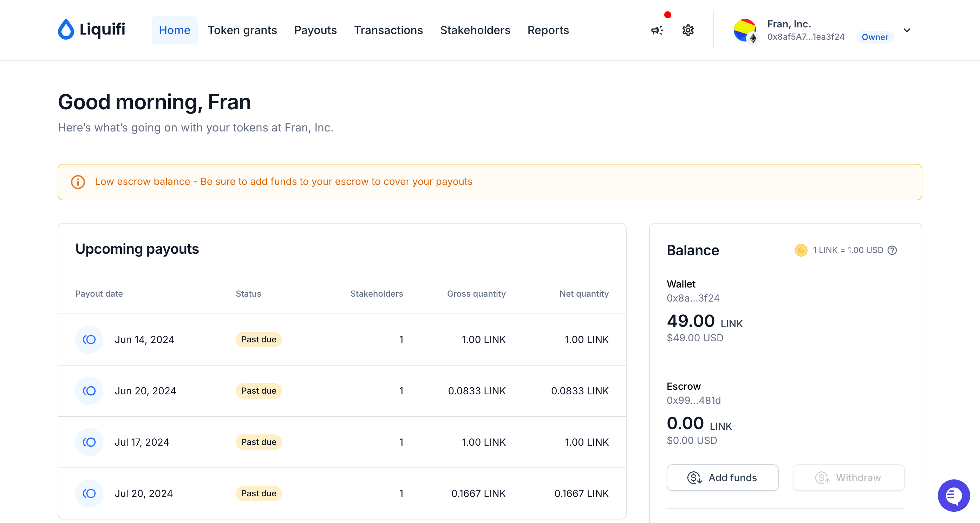Viewport: 980px width, 523px height.
Task: Click the payout icon for Jun 14, 2024
Action: [x=89, y=339]
